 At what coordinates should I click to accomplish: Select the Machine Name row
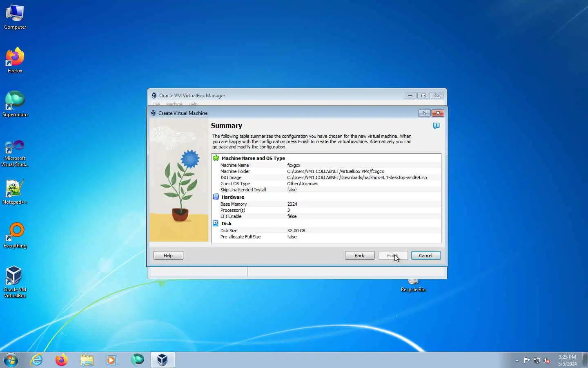(x=326, y=165)
